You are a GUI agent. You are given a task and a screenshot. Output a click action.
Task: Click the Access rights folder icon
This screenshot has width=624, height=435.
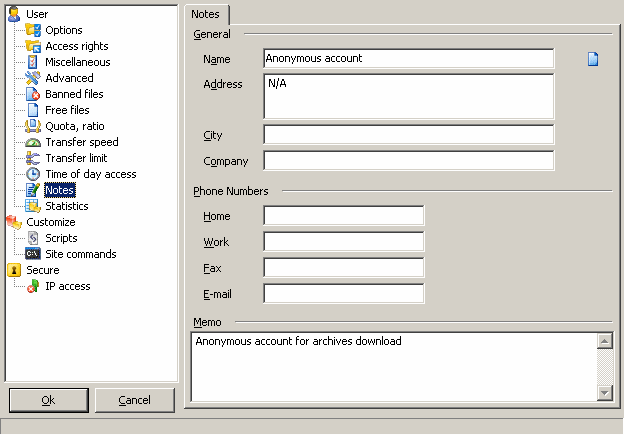coord(33,46)
